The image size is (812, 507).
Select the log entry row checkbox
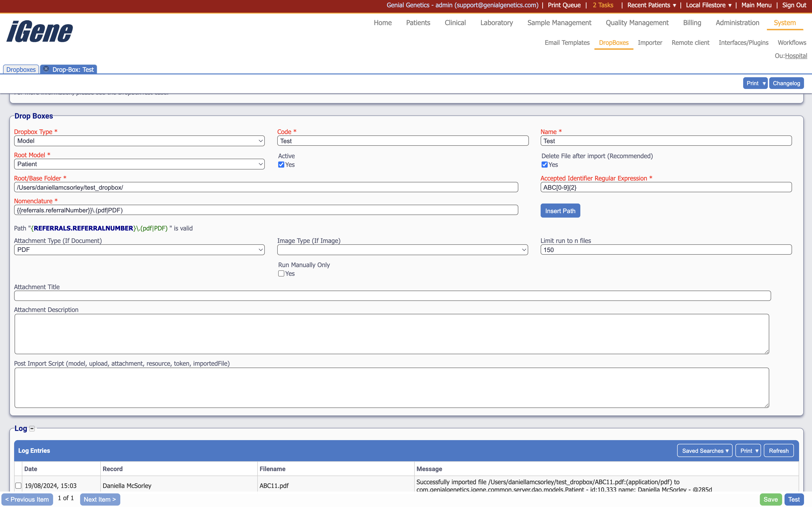(x=19, y=485)
